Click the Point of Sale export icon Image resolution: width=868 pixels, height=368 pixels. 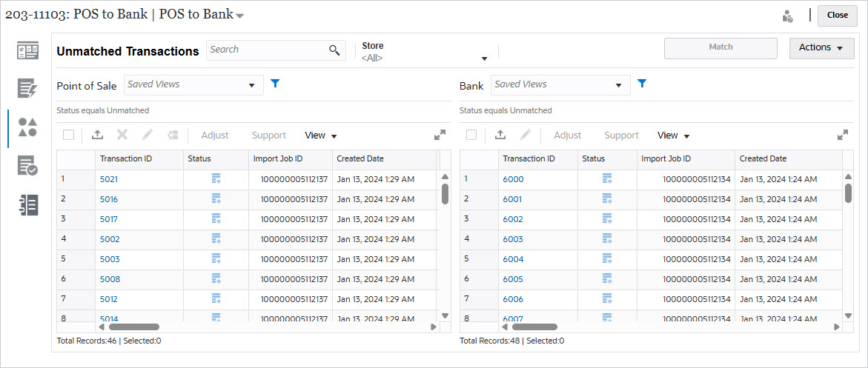(x=97, y=136)
